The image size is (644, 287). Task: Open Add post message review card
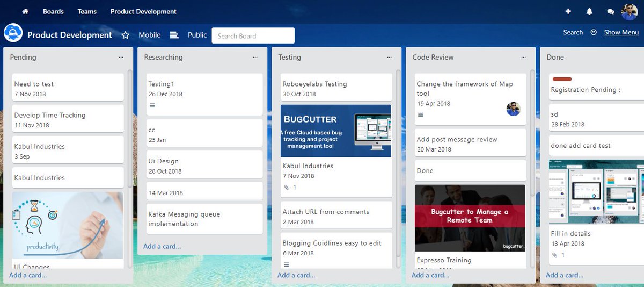coord(471,143)
